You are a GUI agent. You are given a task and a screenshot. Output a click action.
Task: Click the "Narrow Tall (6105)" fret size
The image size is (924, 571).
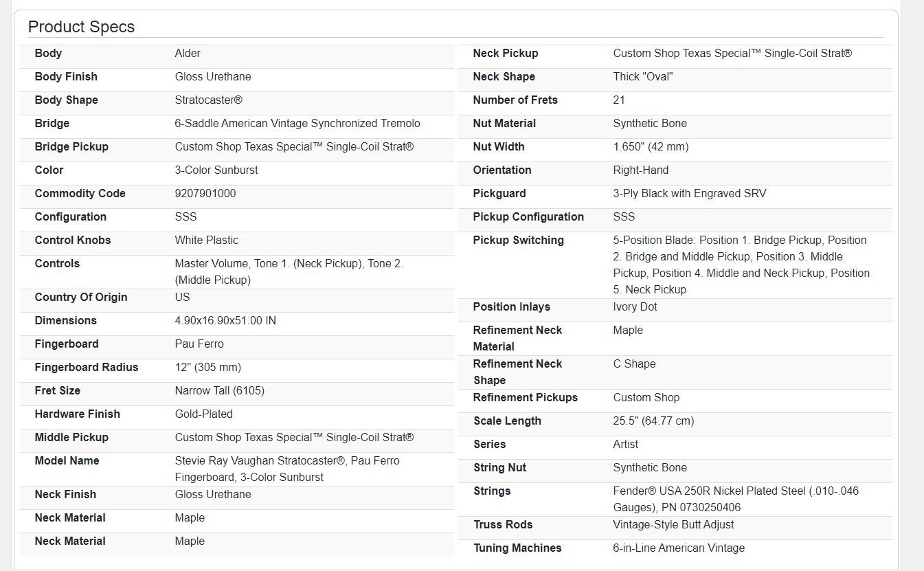click(219, 391)
